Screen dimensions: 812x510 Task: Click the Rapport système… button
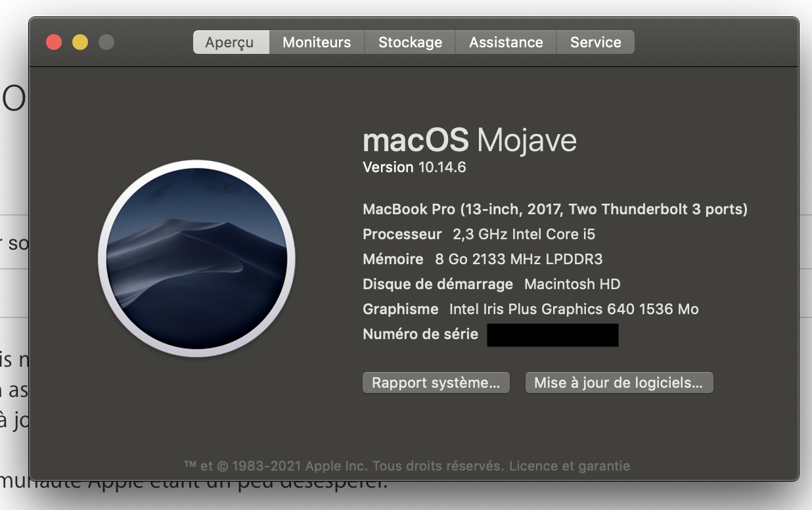click(436, 382)
